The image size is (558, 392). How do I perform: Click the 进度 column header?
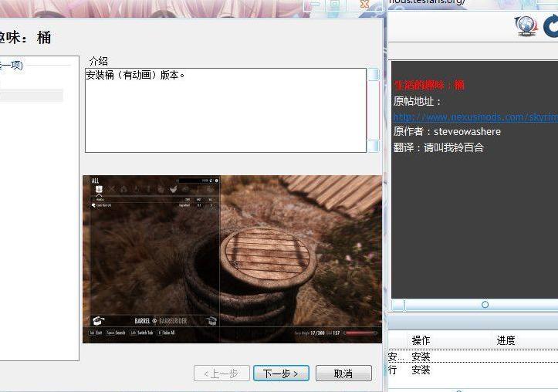pyautogui.click(x=506, y=340)
